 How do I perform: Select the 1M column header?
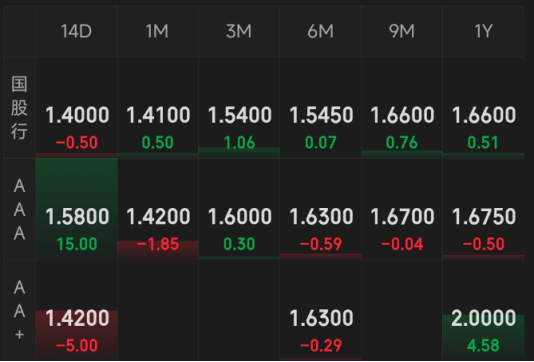[x=157, y=31]
